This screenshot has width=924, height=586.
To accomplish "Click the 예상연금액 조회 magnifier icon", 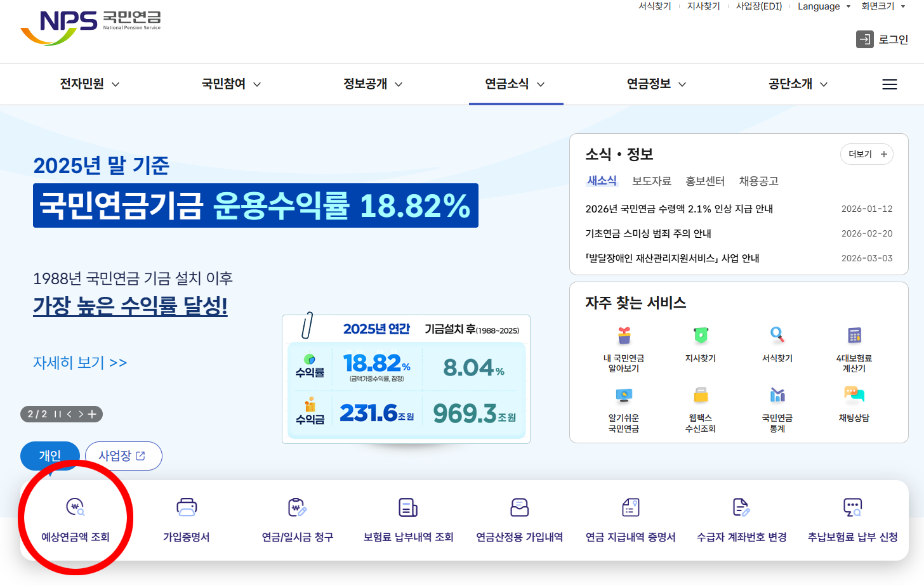I will click(76, 507).
